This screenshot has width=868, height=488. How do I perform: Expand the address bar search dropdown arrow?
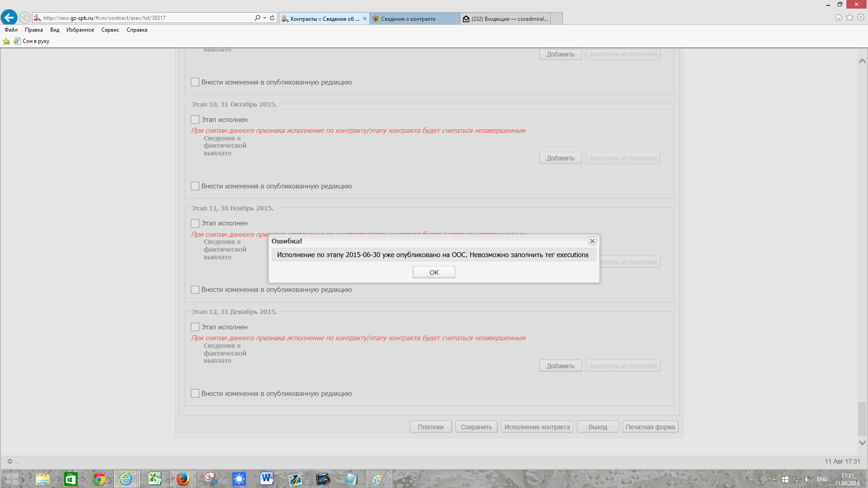(x=264, y=18)
